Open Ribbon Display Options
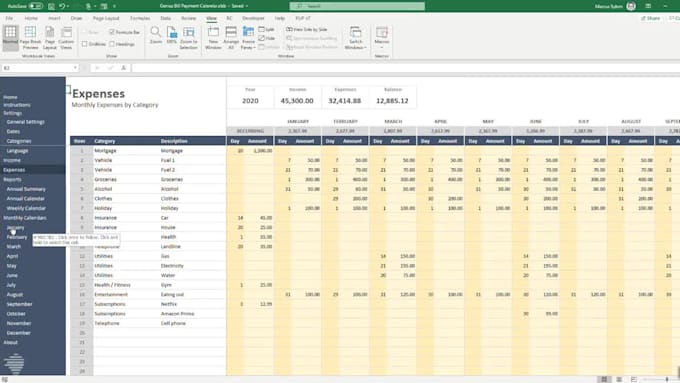 [648, 6]
